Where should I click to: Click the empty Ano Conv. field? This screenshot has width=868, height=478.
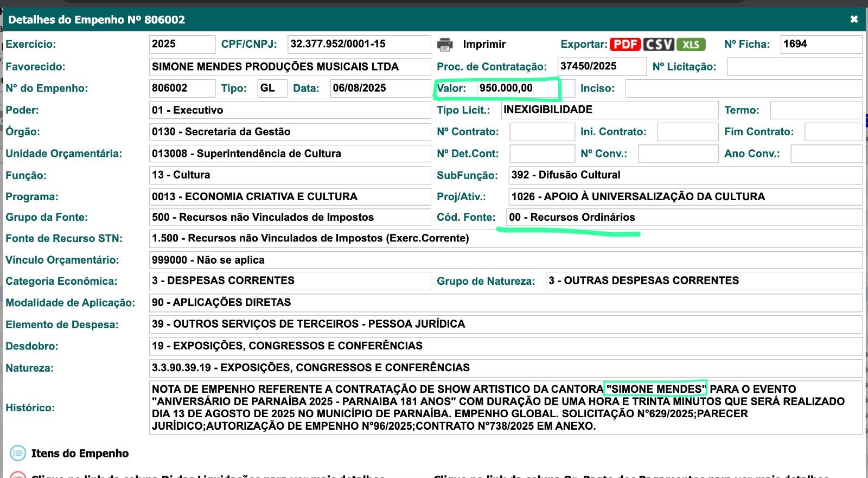(x=826, y=154)
